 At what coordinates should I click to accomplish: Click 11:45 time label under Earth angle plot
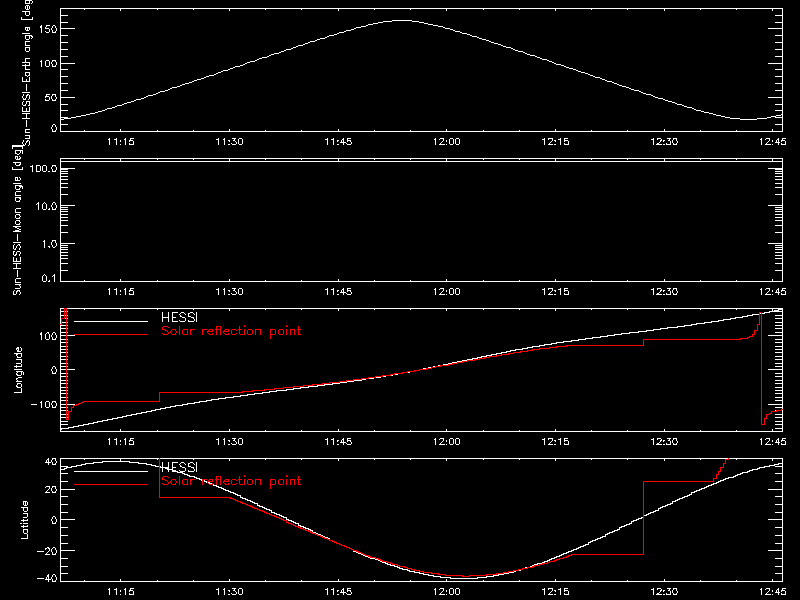point(338,141)
